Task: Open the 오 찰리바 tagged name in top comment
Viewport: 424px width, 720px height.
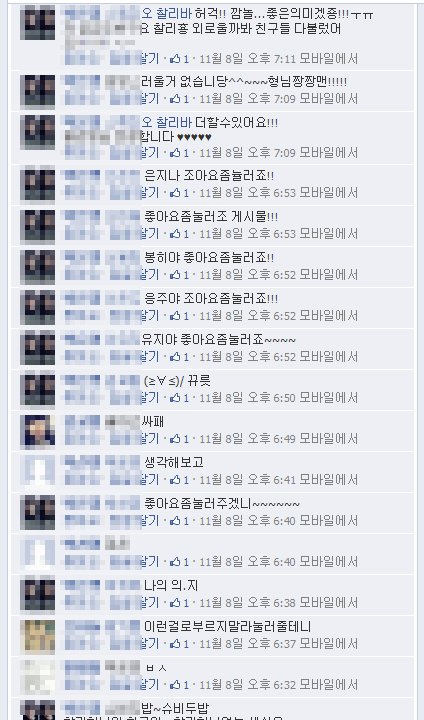Action: 166,14
